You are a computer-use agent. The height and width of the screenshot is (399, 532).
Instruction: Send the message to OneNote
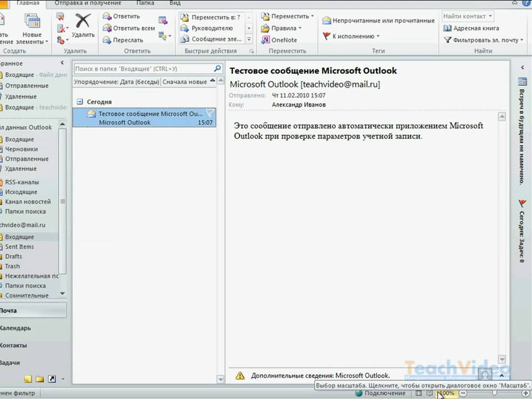coord(279,40)
